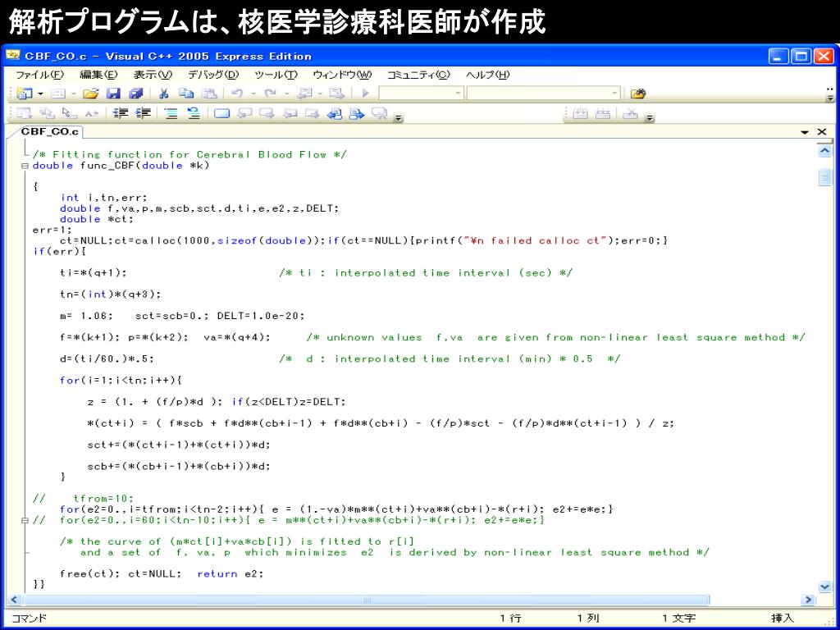Click the Copy icon

click(186, 94)
